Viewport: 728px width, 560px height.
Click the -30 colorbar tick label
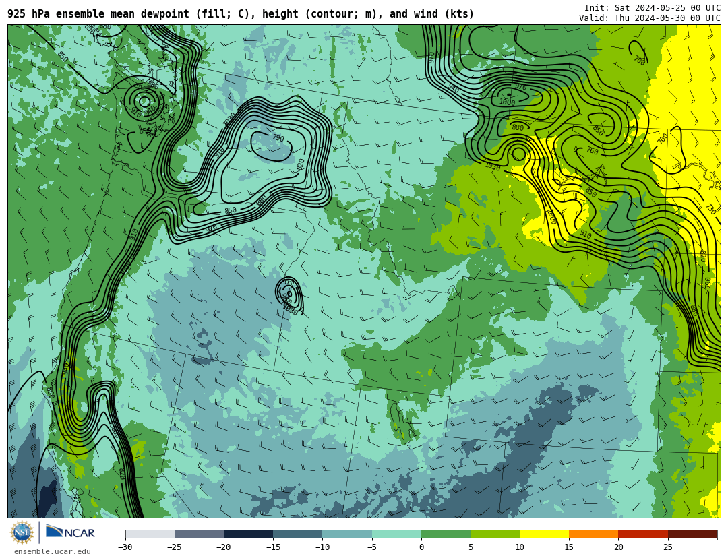click(125, 547)
